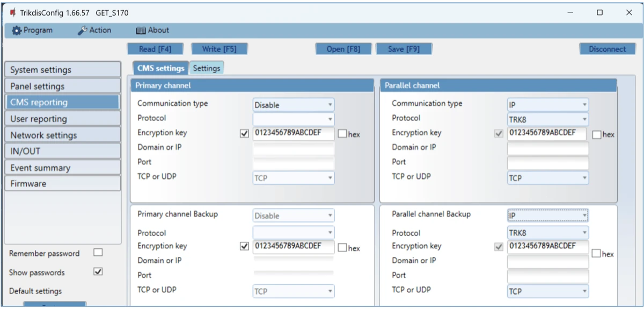Image resolution: width=644 pixels, height=309 pixels.
Task: Select Network settings in the sidebar
Action: [x=62, y=135]
